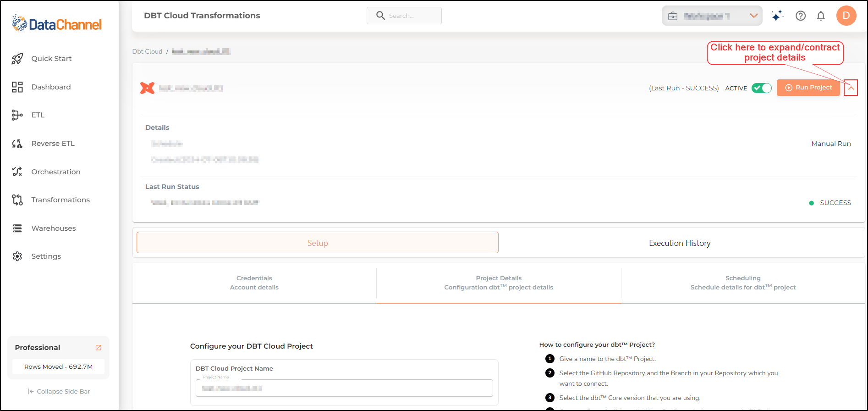The height and width of the screenshot is (411, 868).
Task: Collapse project details with chevron
Action: [x=851, y=88]
